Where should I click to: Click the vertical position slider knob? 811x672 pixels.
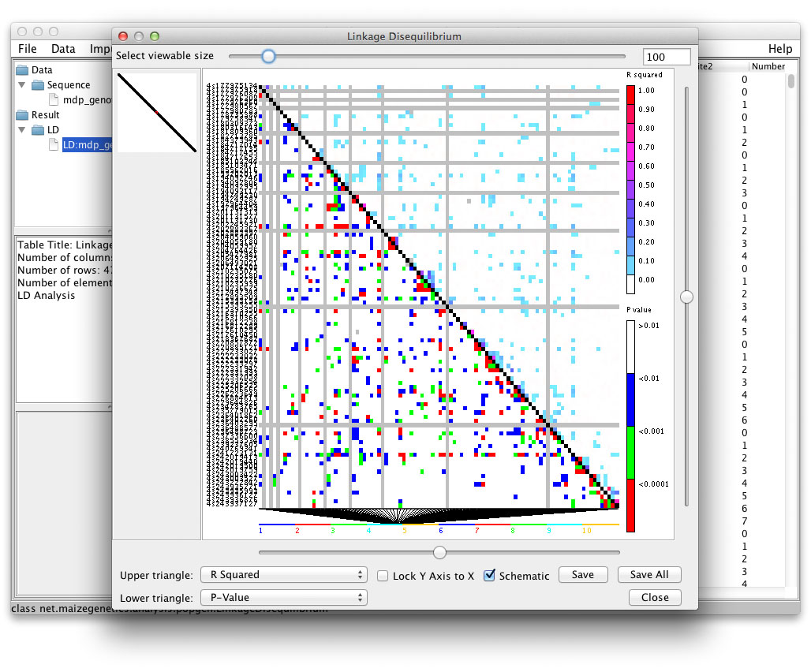[x=687, y=297]
